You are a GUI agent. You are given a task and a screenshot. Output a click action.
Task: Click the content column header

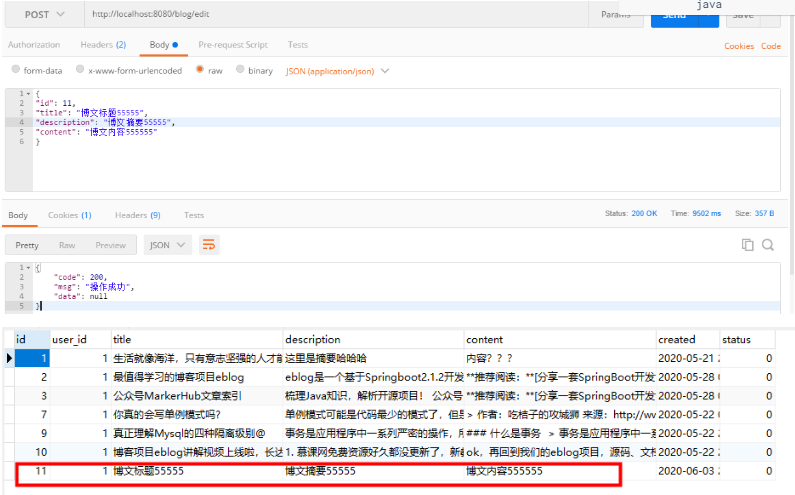(x=560, y=339)
